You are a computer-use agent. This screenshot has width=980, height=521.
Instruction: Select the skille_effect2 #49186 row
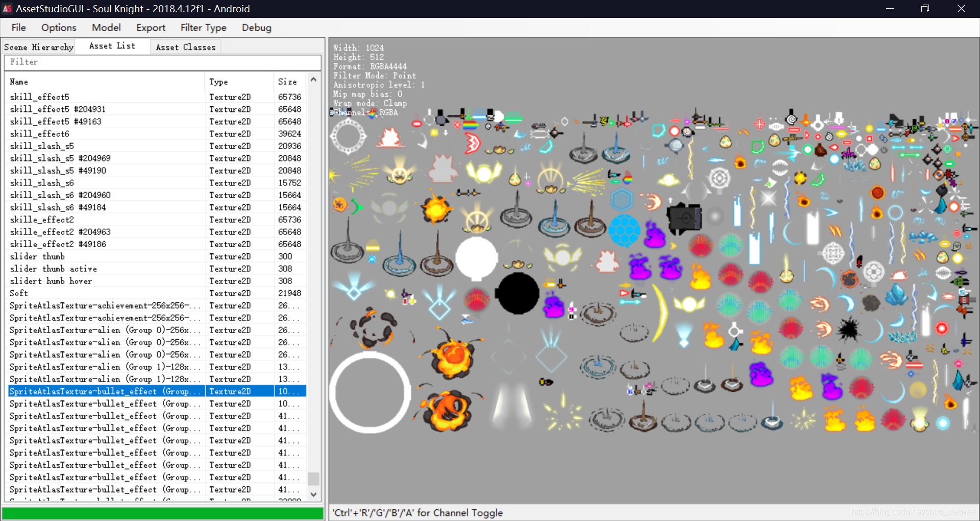157,244
